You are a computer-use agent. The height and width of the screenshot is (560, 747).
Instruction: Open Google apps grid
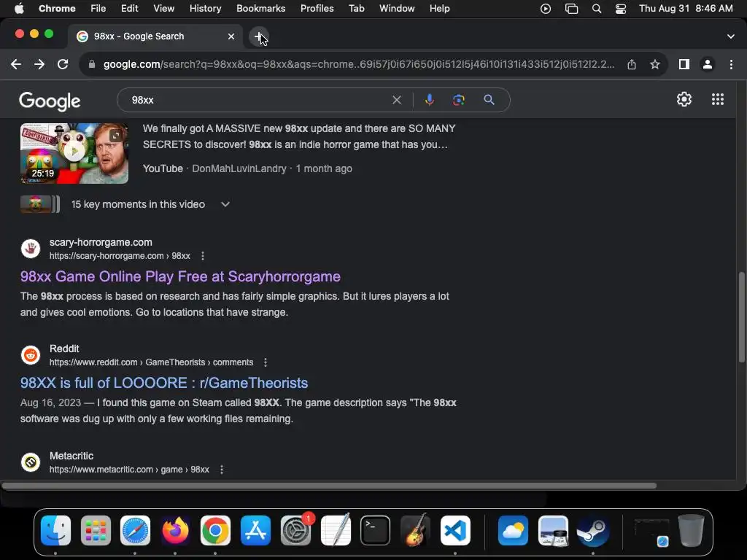tap(718, 99)
